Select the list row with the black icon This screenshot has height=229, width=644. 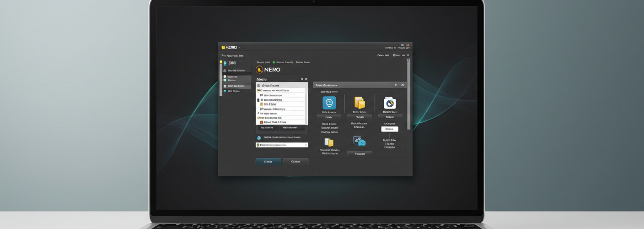pyautogui.click(x=280, y=100)
